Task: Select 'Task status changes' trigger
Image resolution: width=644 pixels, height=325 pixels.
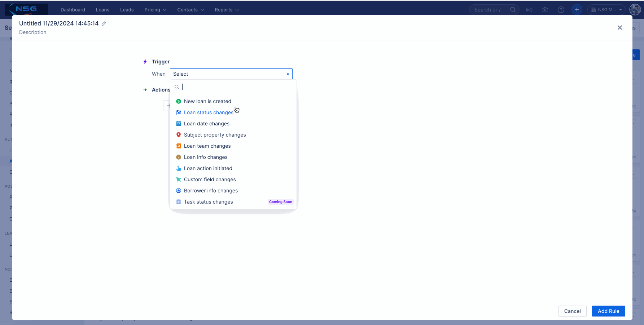Action: click(x=233, y=202)
